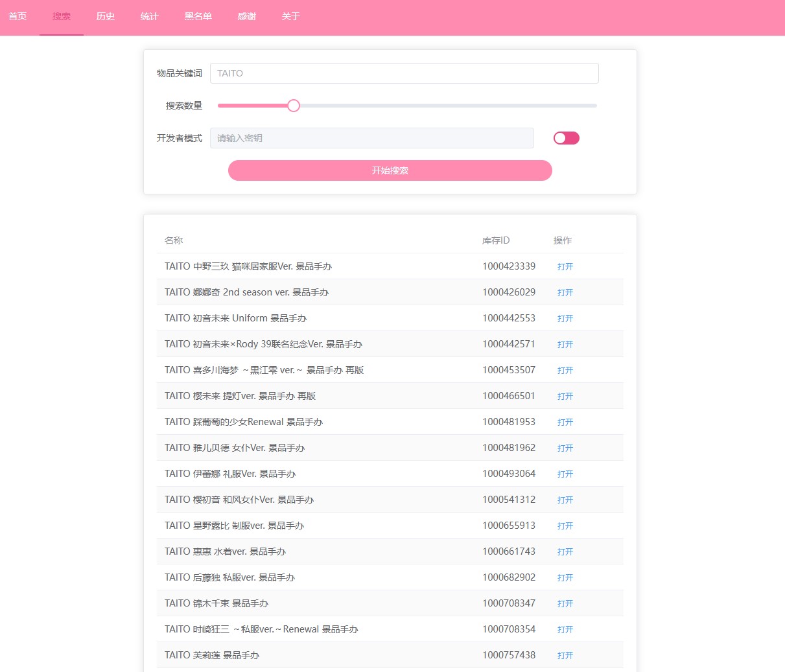Click the 搜索数量 slider handle
This screenshot has width=785, height=672.
point(294,106)
